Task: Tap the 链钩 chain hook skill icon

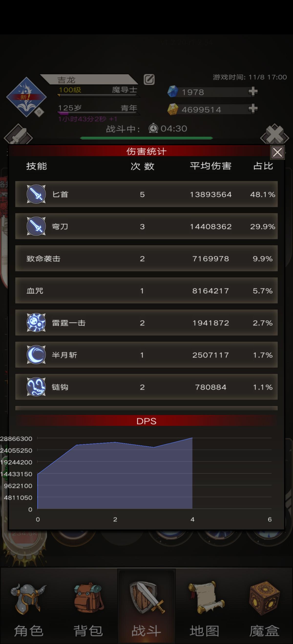Action: click(x=36, y=387)
